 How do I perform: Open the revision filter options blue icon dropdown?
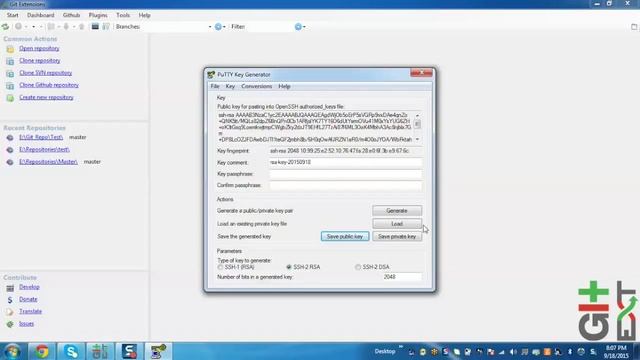coord(300,27)
